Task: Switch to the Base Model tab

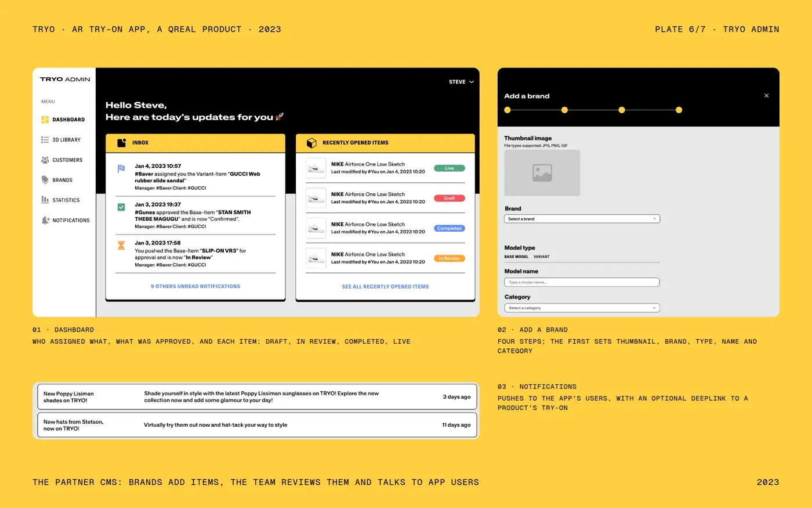Action: click(x=516, y=257)
